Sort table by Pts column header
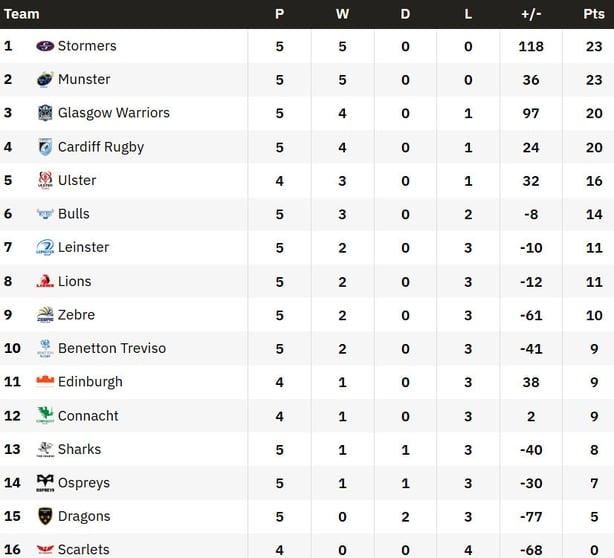The image size is (614, 558). (x=594, y=14)
